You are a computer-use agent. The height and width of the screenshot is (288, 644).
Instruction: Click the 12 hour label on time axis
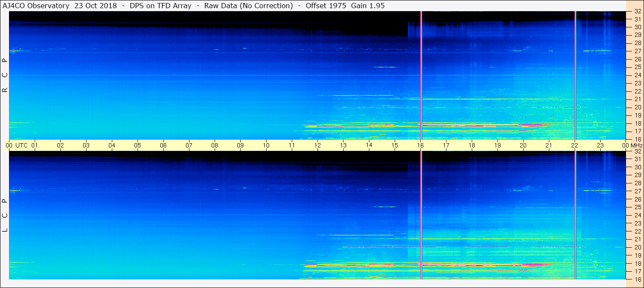coord(318,145)
